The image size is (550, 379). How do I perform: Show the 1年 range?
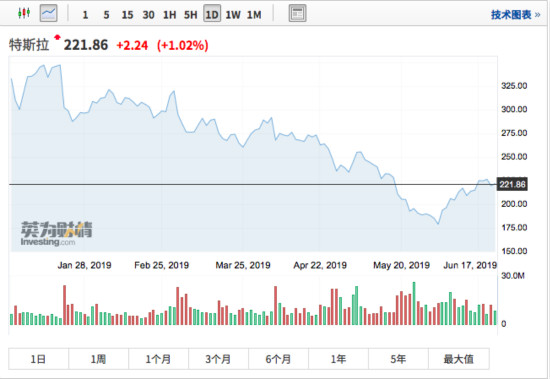[338, 359]
